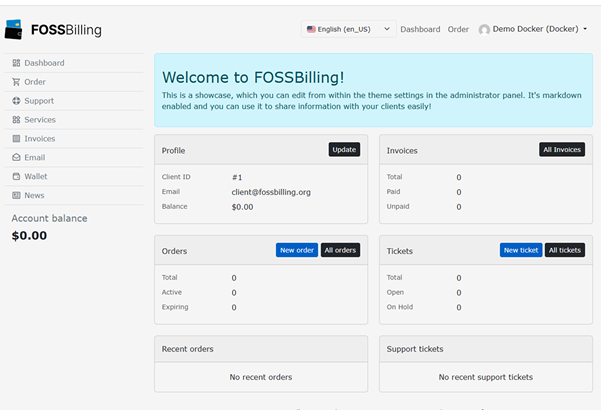Screen dimensions: 601x410
Task: Click the Open label in Tickets card
Action: (x=395, y=292)
